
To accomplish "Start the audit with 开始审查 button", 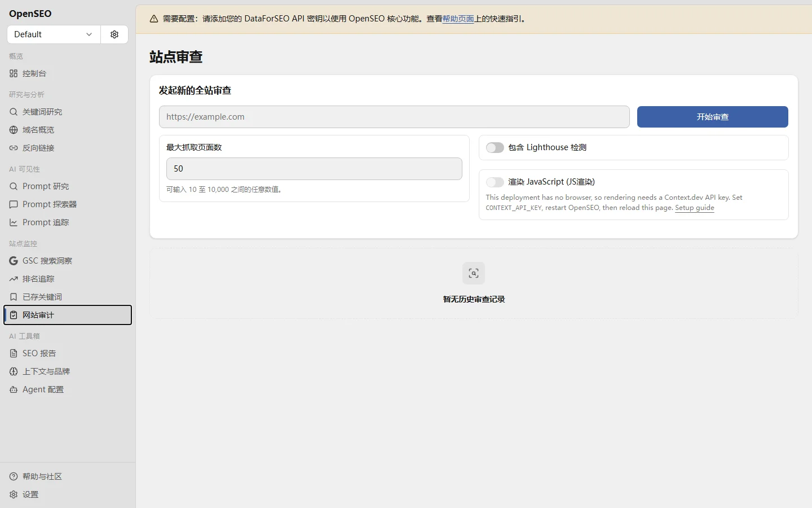I will tap(712, 117).
